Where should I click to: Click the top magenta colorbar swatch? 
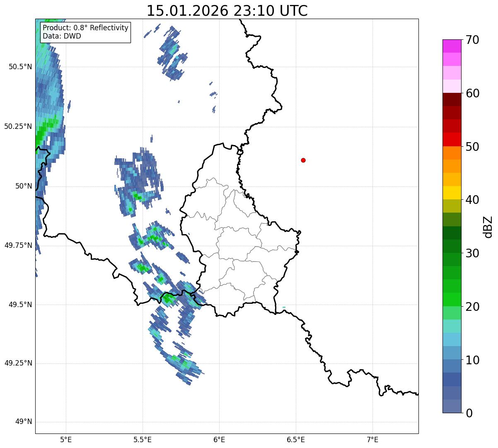coord(452,46)
